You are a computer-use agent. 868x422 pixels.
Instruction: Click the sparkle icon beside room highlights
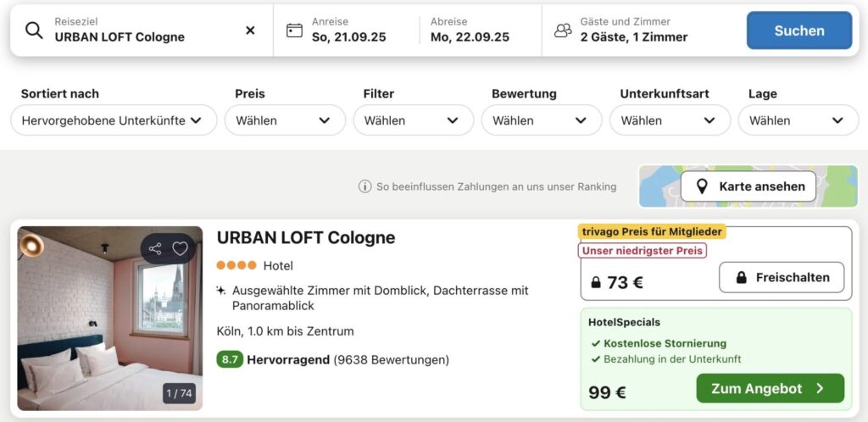[221, 291]
